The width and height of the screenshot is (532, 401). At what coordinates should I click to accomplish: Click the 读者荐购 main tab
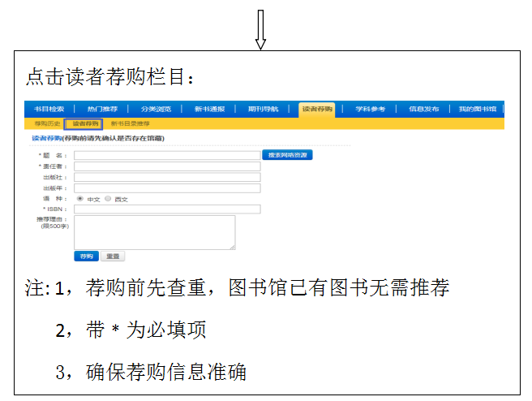pyautogui.click(x=317, y=109)
